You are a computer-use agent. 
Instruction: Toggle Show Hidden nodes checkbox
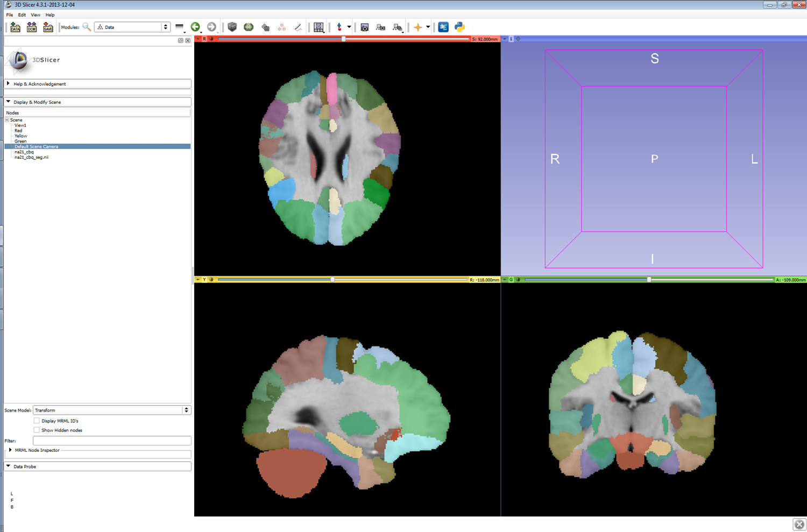(x=37, y=430)
